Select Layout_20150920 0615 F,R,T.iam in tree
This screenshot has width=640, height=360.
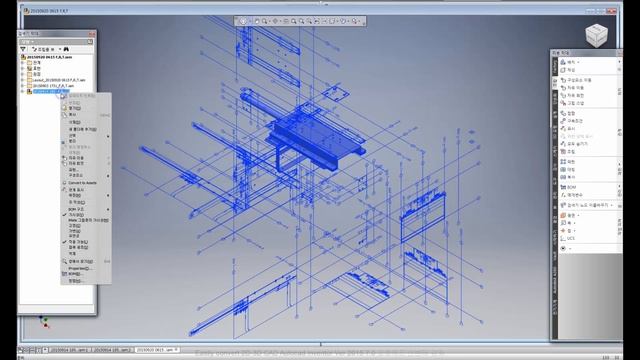pyautogui.click(x=59, y=80)
